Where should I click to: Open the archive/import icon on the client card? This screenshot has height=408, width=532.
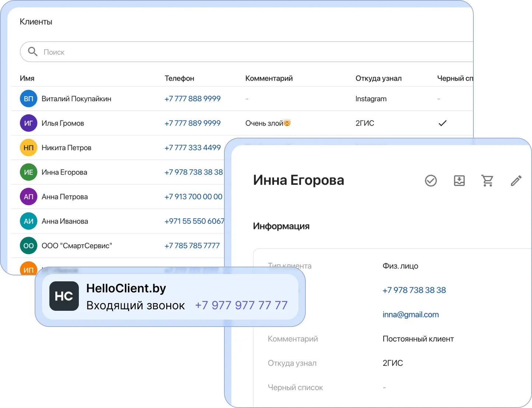point(459,180)
